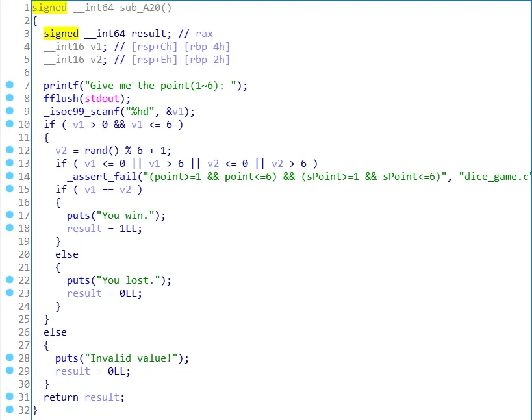
Task: Click breakpoint dot beside line 15
Action: (10, 188)
